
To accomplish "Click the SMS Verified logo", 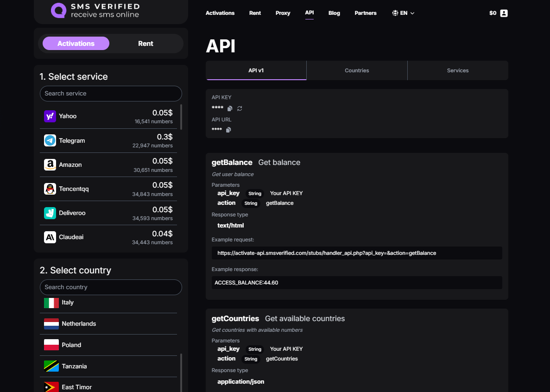I will click(95, 11).
